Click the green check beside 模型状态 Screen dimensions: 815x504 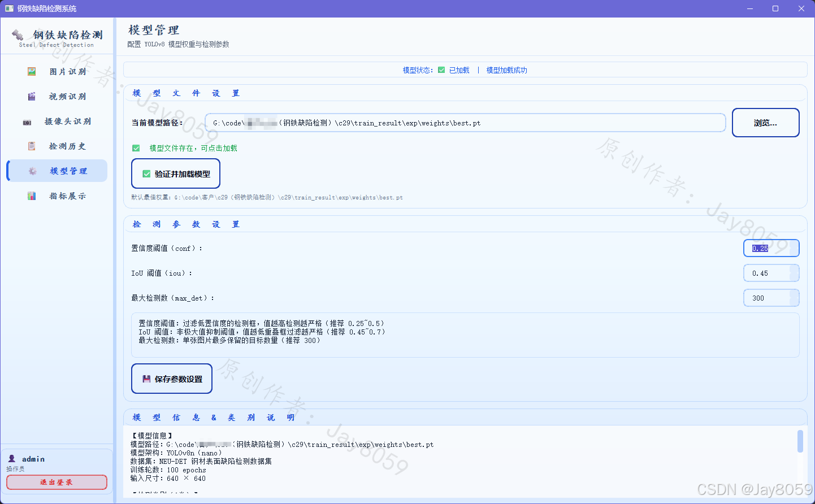[x=441, y=70]
